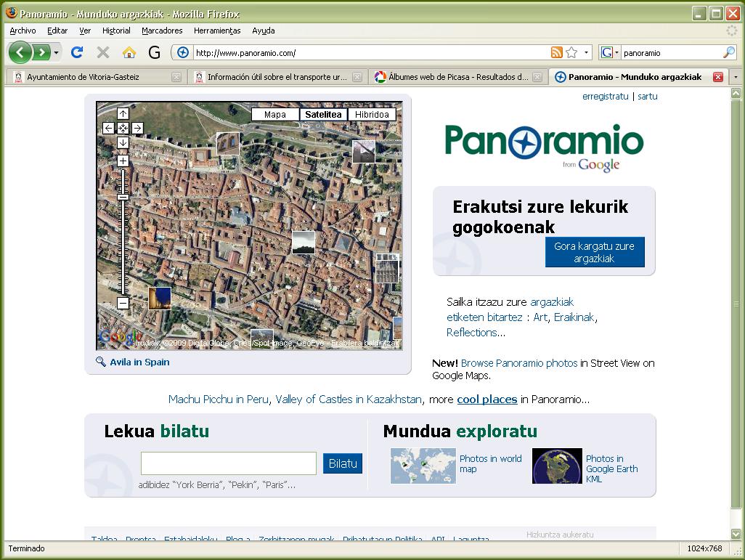This screenshot has width=745, height=560.
Task: Open the Eraikinak tag link
Action: [x=574, y=317]
